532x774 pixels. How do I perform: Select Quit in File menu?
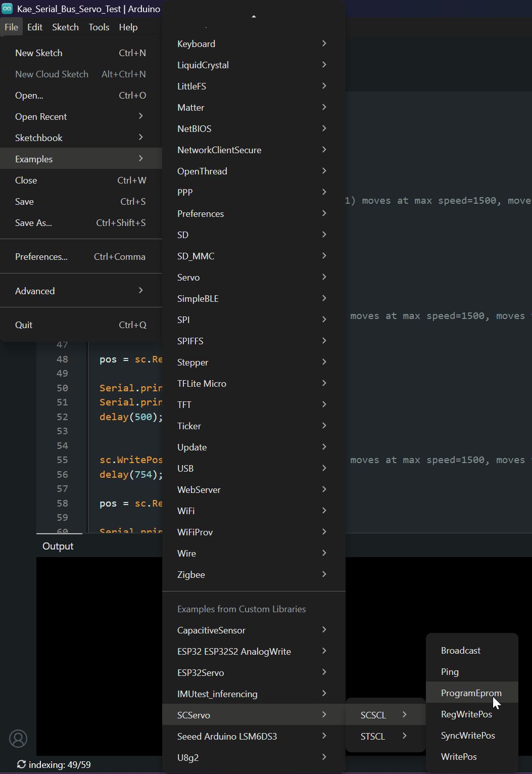(x=81, y=325)
